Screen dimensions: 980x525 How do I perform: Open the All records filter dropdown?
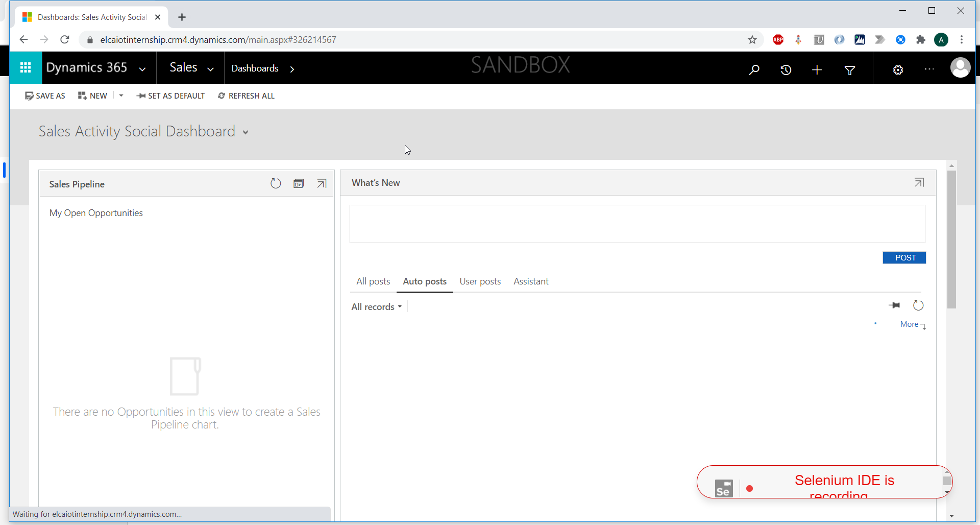(376, 307)
